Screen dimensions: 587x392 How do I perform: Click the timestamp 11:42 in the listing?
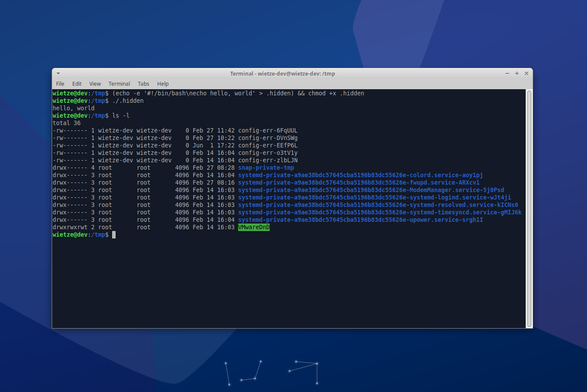[x=226, y=131]
